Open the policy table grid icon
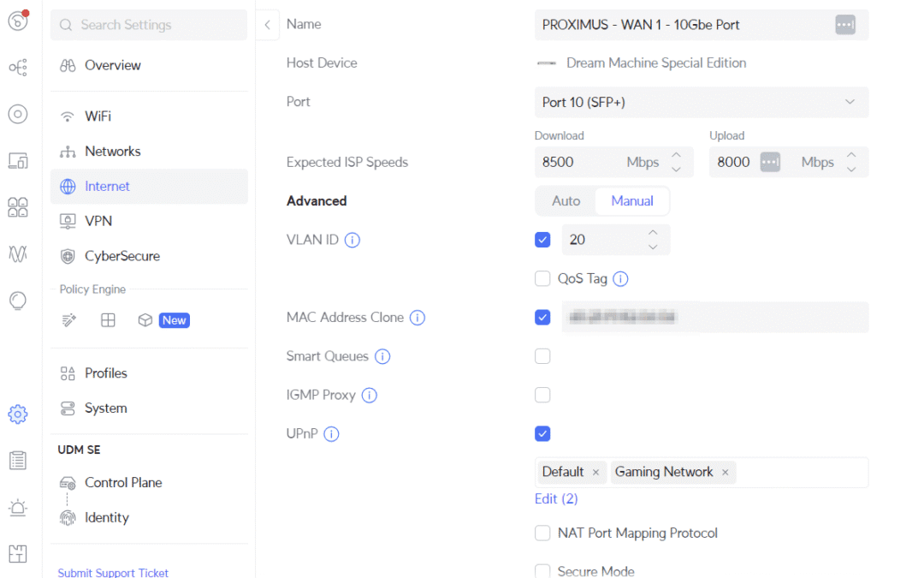 [108, 320]
